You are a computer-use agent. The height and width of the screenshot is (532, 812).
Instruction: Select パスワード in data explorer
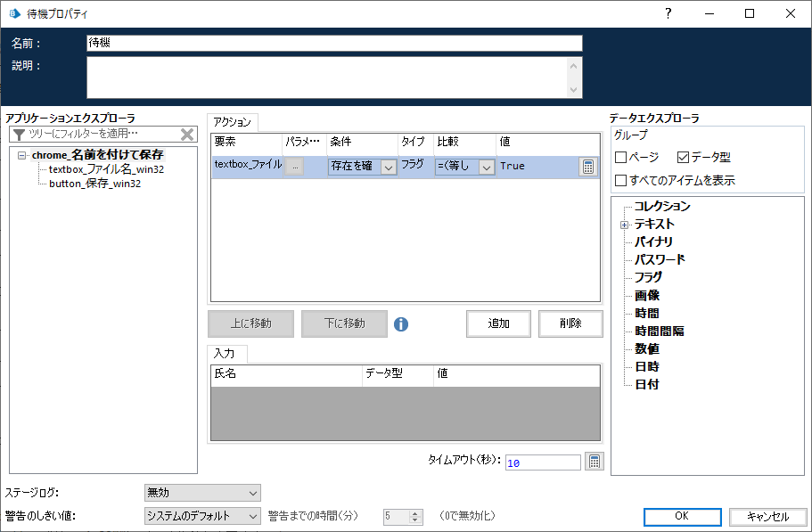click(x=660, y=259)
